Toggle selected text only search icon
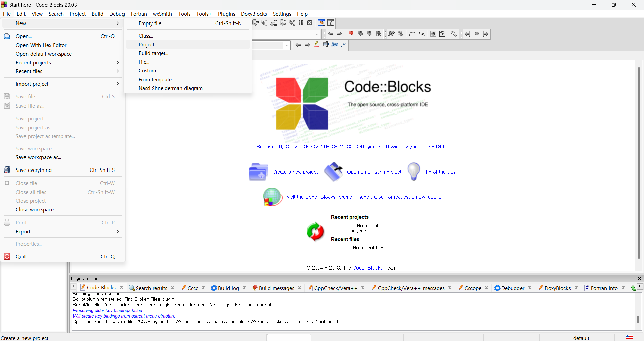The width and height of the screenshot is (644, 341). (326, 45)
